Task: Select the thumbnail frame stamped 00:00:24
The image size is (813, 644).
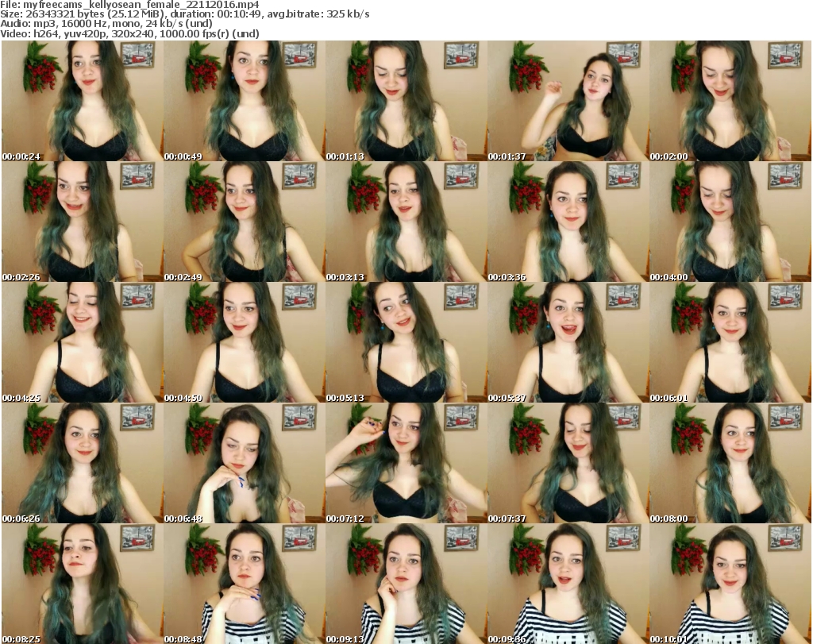Action: 83,101
